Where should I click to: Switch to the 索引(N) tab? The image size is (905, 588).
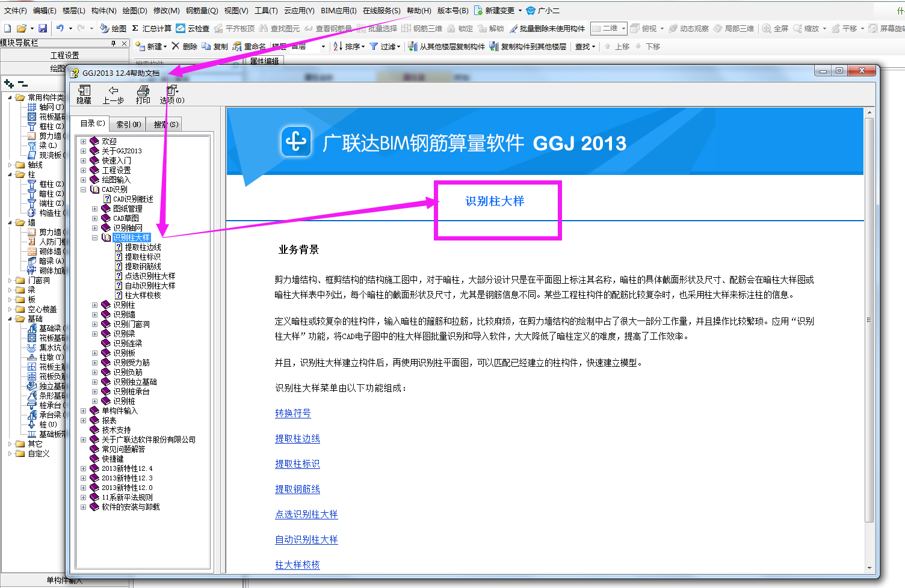point(129,124)
